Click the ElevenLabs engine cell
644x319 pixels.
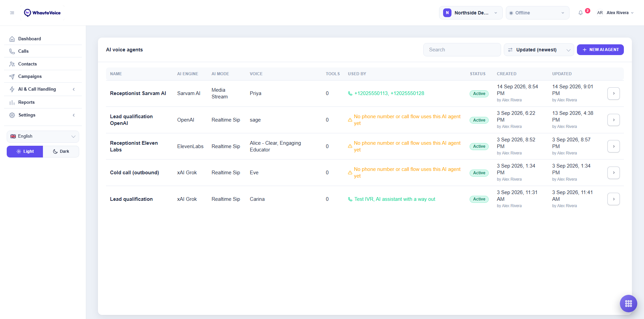(x=190, y=146)
